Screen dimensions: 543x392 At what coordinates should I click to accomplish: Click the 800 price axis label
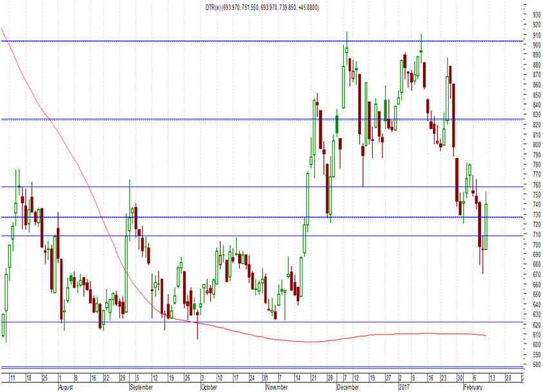click(537, 144)
